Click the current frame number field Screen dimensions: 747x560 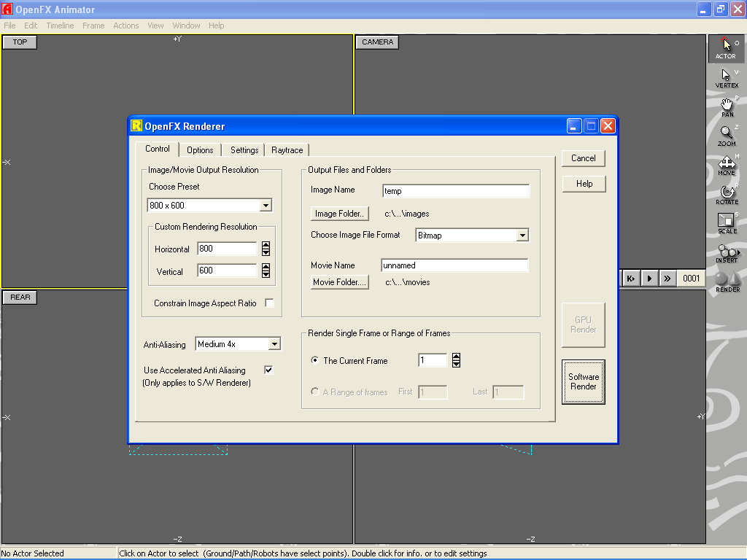click(x=433, y=360)
